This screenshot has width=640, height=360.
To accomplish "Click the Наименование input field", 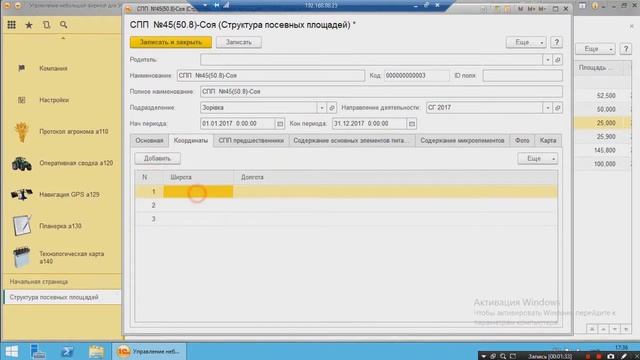I will tap(271, 76).
